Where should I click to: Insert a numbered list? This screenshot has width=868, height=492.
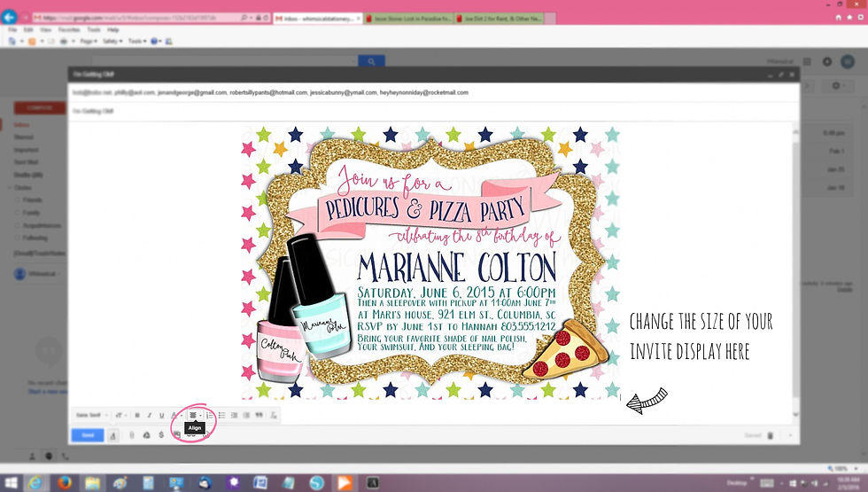[x=210, y=415]
